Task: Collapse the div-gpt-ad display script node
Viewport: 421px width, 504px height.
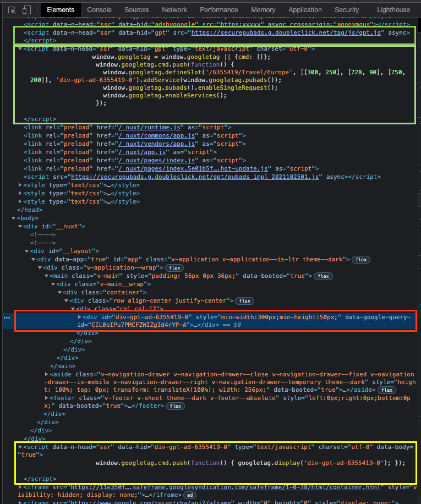Action: (20, 447)
